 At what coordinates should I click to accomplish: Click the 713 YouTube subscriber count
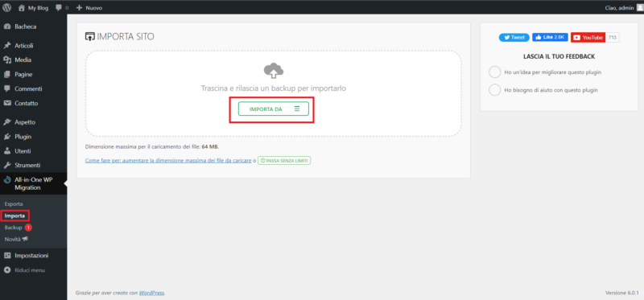(x=613, y=37)
